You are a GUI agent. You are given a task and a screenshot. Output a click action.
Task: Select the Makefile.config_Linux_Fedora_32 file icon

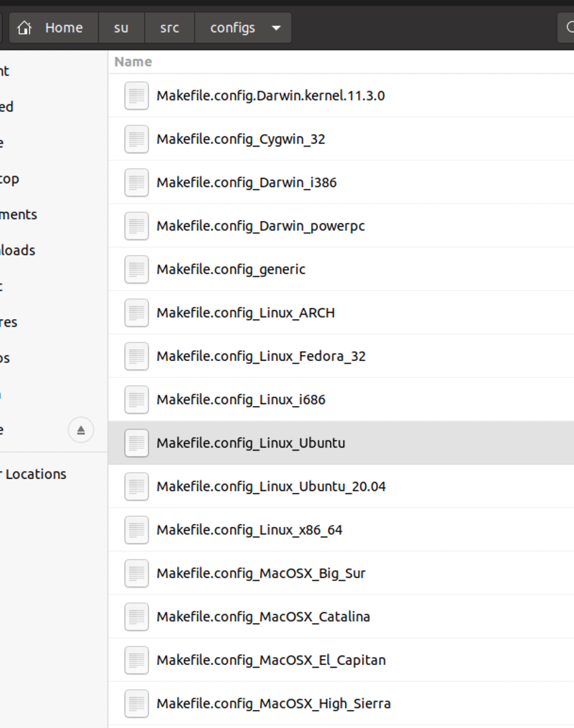tap(136, 356)
